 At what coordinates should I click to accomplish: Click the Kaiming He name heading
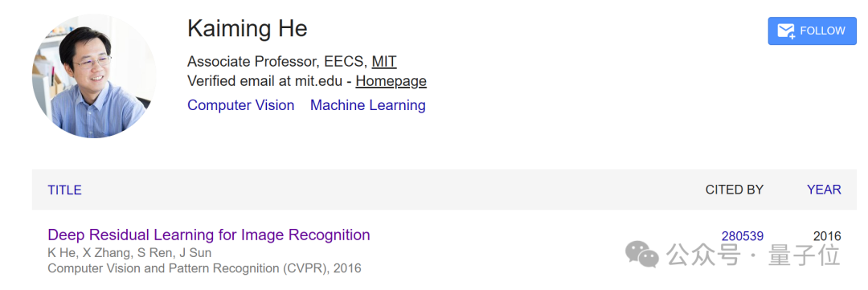[248, 29]
